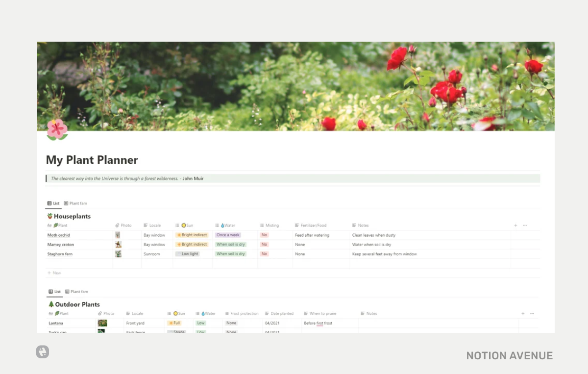Click the circular logo icon at bottom left

42,352
